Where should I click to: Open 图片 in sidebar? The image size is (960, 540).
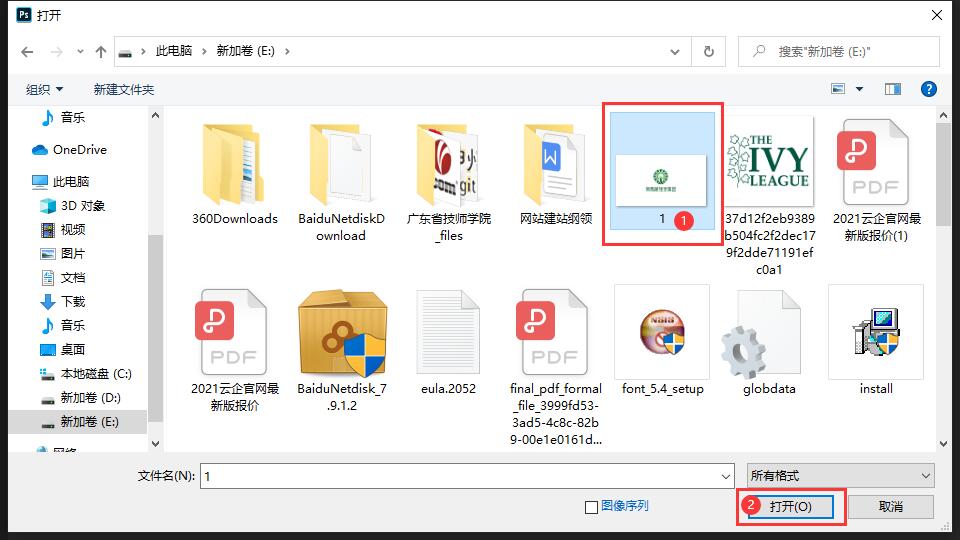(x=63, y=253)
